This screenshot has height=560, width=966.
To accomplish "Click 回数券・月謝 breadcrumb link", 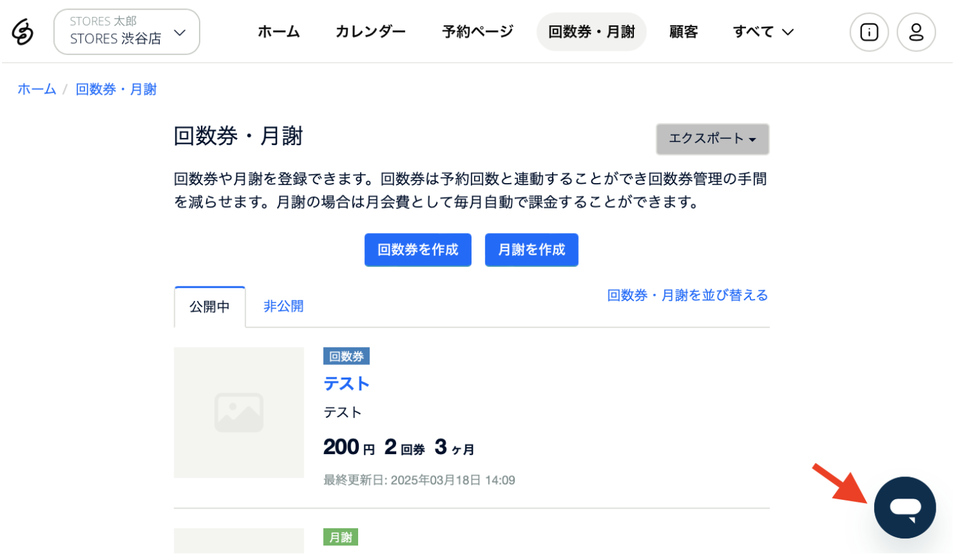I will (116, 89).
